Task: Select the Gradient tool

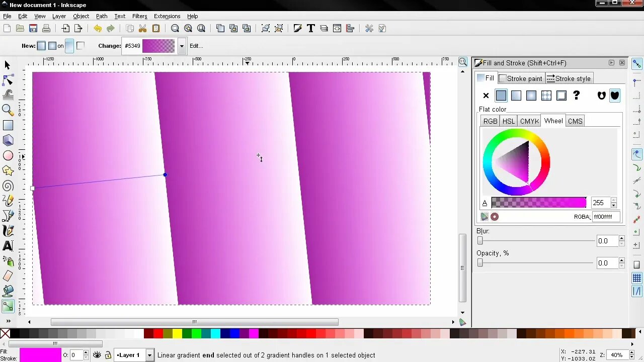Action: [8, 306]
